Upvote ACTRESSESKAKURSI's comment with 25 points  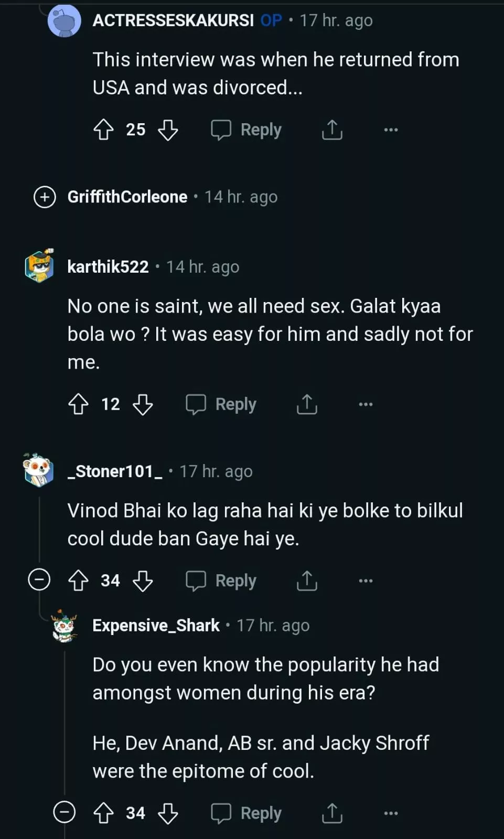(x=103, y=130)
